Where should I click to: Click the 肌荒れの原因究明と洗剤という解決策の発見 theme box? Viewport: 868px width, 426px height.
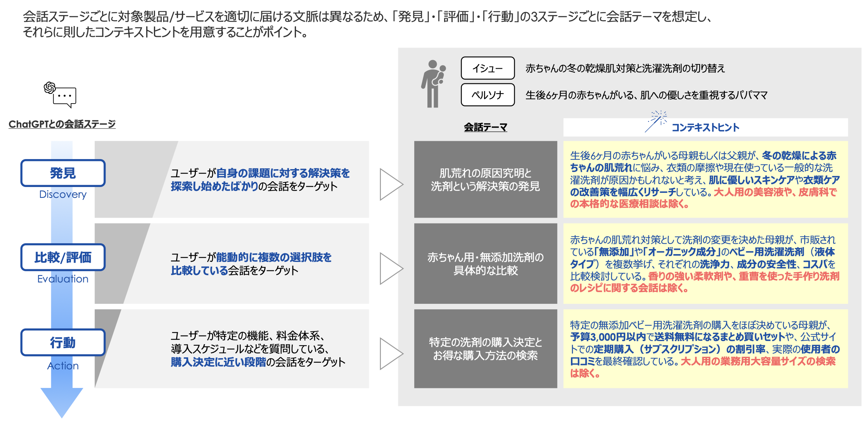click(x=486, y=179)
